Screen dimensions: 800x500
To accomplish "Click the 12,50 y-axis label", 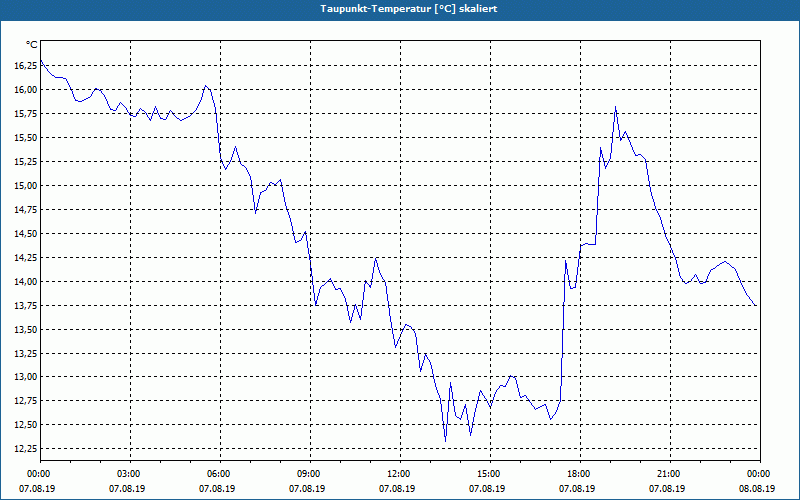I will (26, 425).
